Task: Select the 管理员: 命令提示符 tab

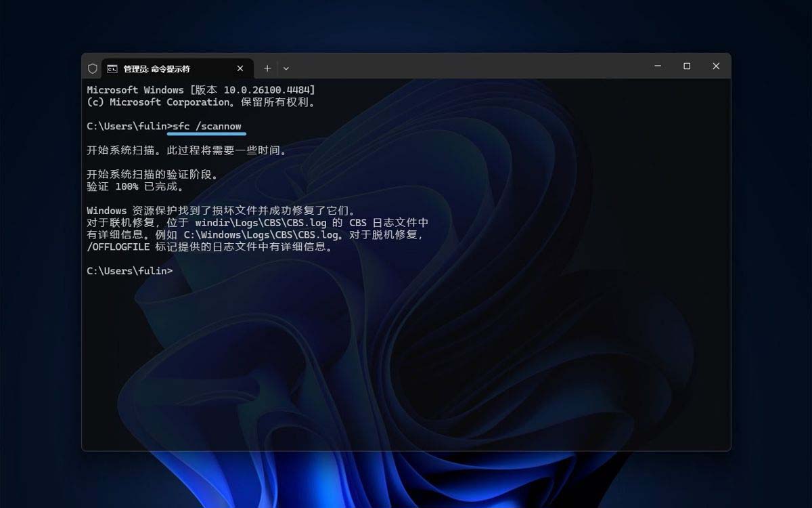Action: pos(177,68)
